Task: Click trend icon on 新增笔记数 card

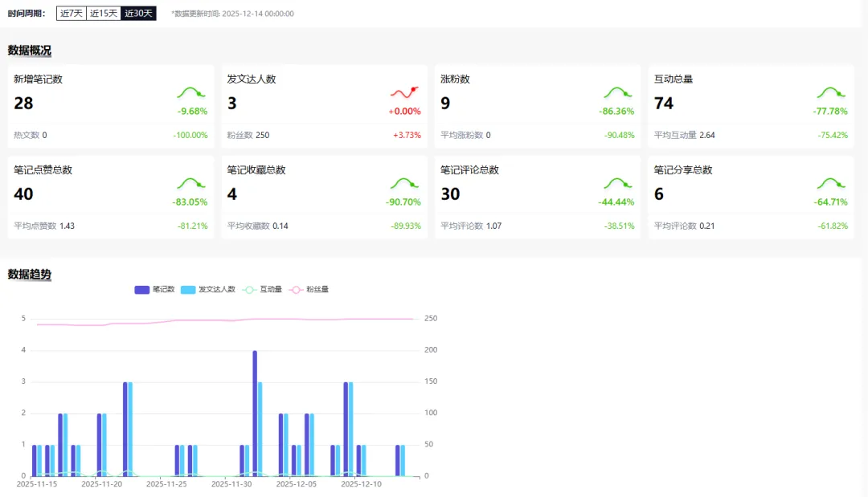Action: pos(191,93)
